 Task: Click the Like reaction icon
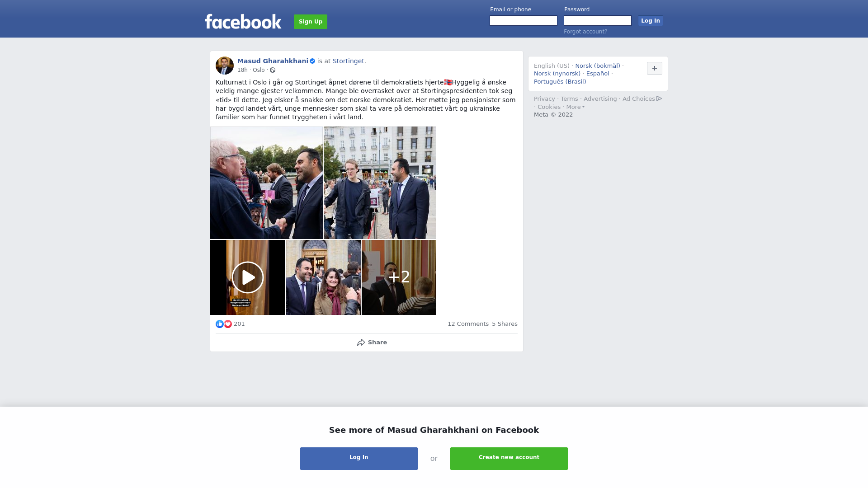[220, 324]
